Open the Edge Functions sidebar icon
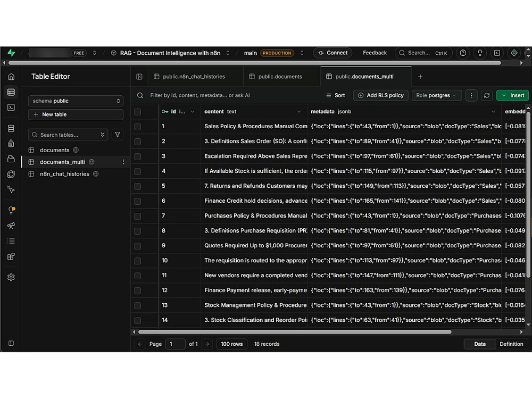 [11, 174]
